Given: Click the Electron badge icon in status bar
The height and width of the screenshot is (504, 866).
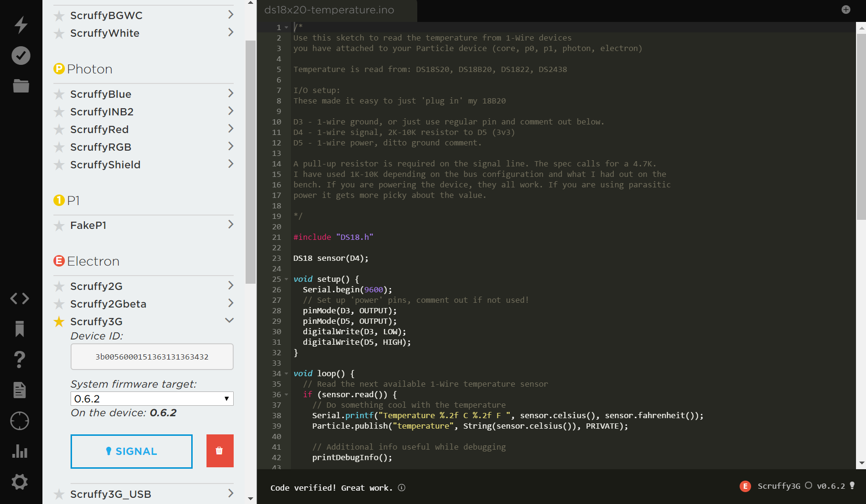Looking at the screenshot, I should click(x=745, y=486).
